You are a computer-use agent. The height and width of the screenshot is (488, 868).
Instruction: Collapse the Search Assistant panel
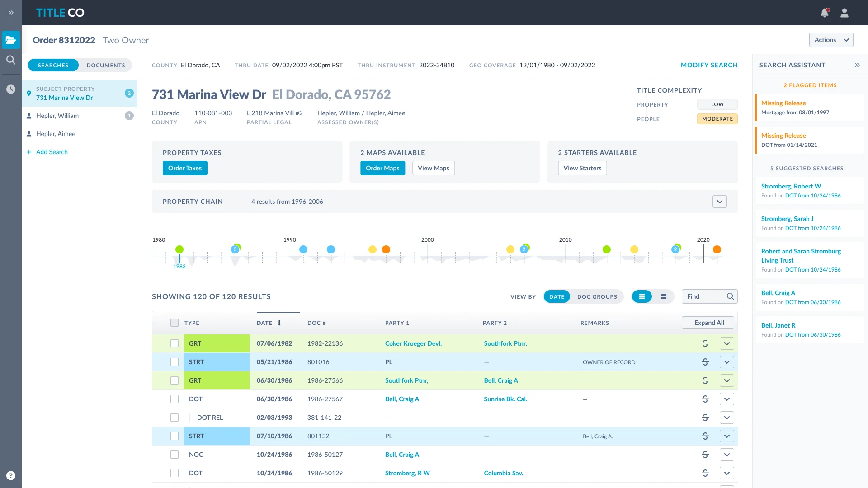click(x=857, y=65)
